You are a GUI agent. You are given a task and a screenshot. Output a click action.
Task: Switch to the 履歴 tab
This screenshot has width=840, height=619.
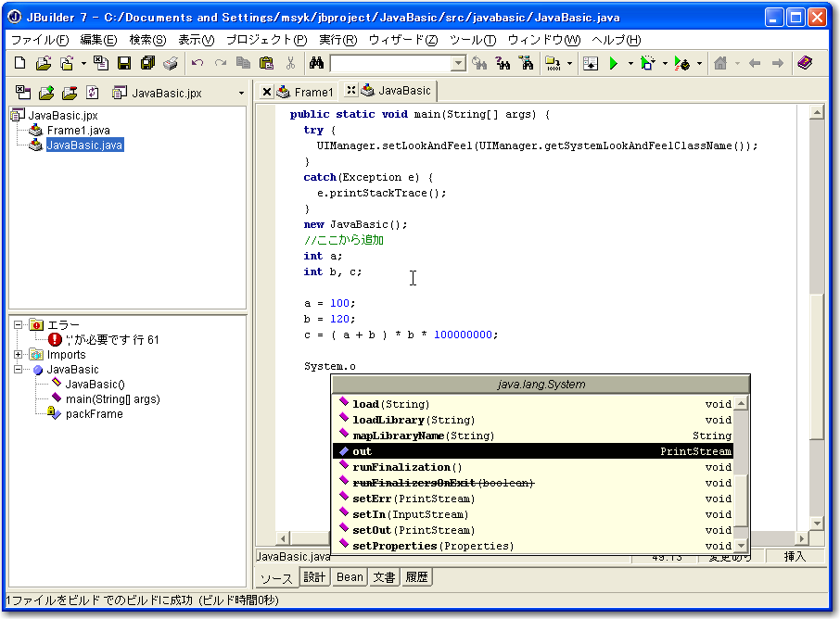pos(416,577)
